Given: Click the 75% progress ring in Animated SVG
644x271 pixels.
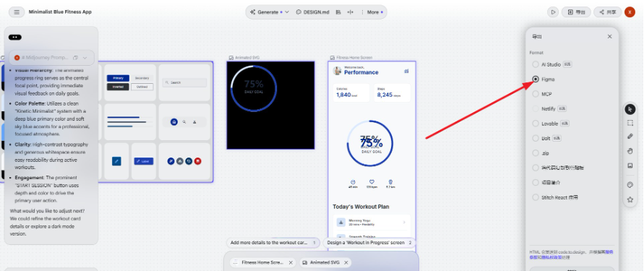Looking at the screenshot, I should (x=254, y=88).
